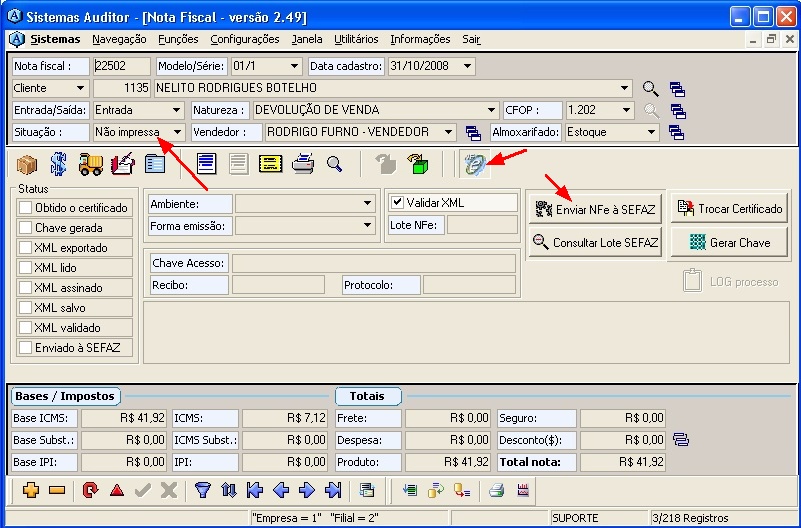Screen dimensions: 801x528
Task: Go to next record arrow
Action: coord(307,490)
